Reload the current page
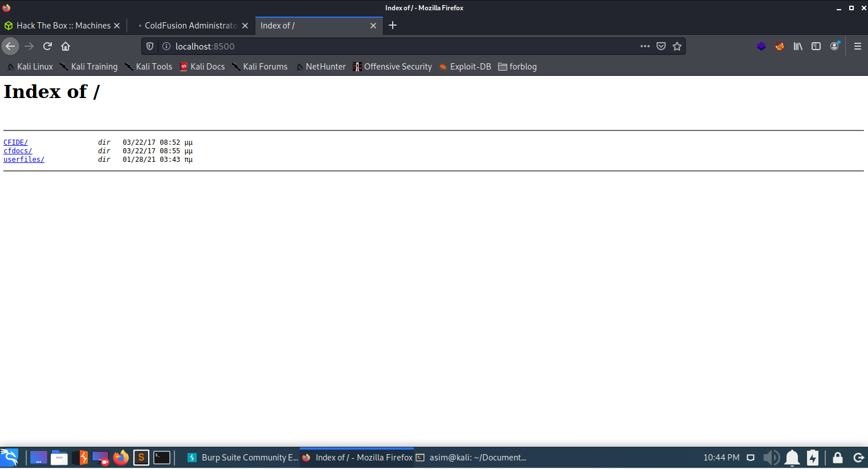 click(47, 46)
